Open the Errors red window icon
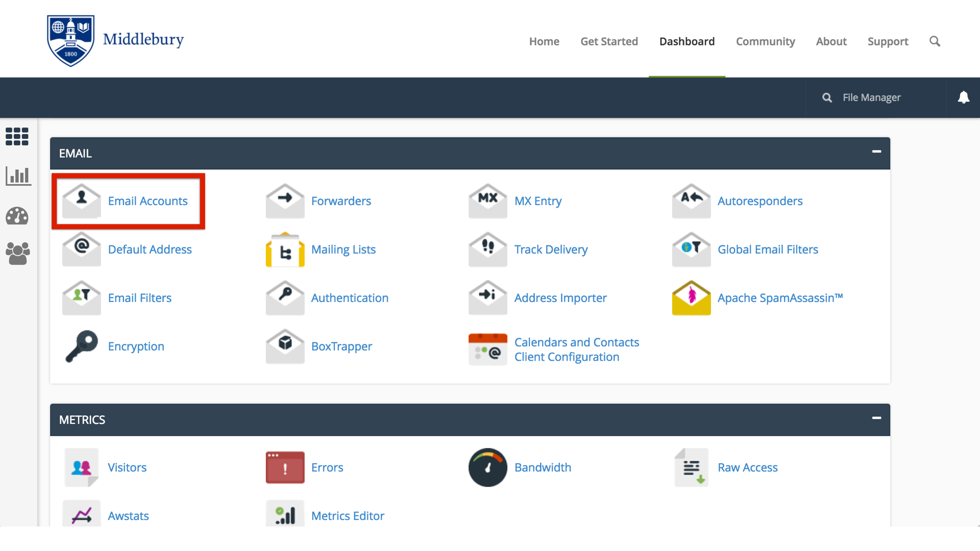Image resolution: width=980 pixels, height=551 pixels. (285, 467)
